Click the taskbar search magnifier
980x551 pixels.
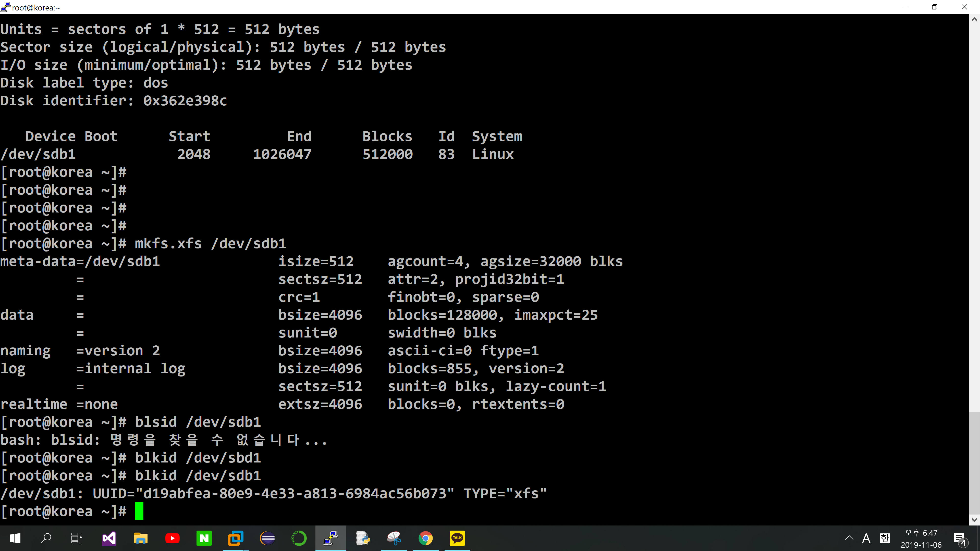click(x=46, y=538)
